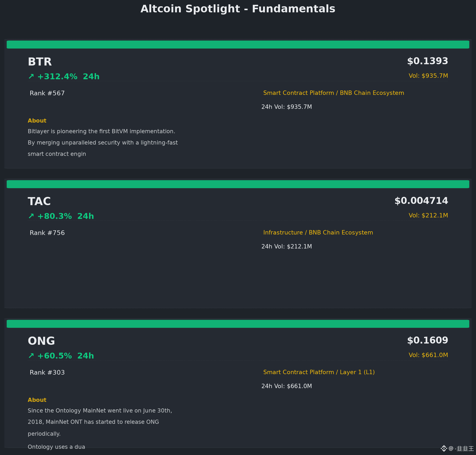Image resolution: width=476 pixels, height=455 pixels.
Task: Click the ONG green header bar
Action: pyautogui.click(x=238, y=324)
